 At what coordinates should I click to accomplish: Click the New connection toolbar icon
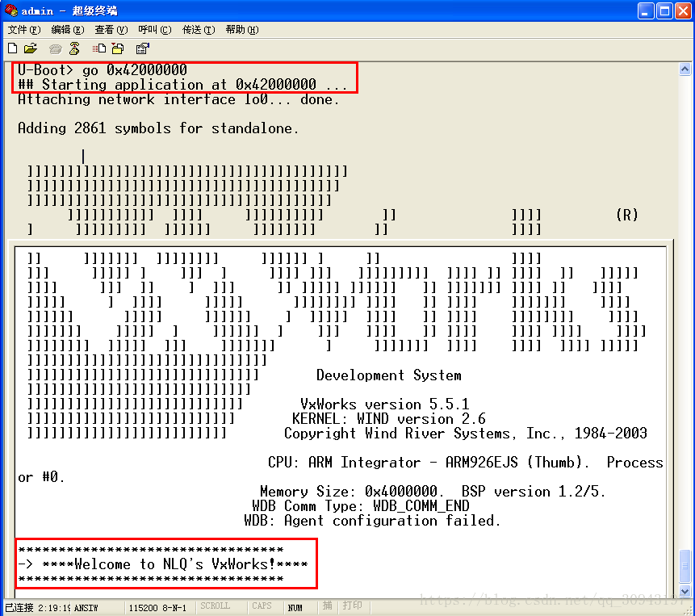pyautogui.click(x=13, y=48)
